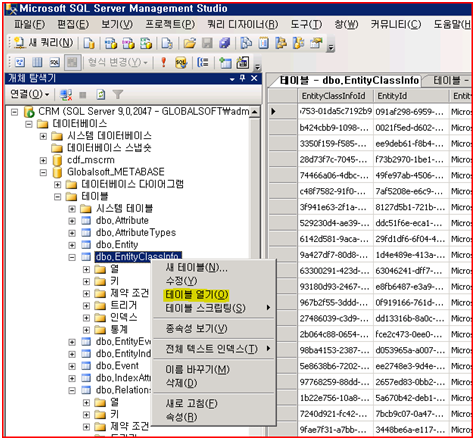Toggle the auto-hide pin on 개체 탐색기 panel
Viewport: 475px width, 440px height.
pos(243,78)
